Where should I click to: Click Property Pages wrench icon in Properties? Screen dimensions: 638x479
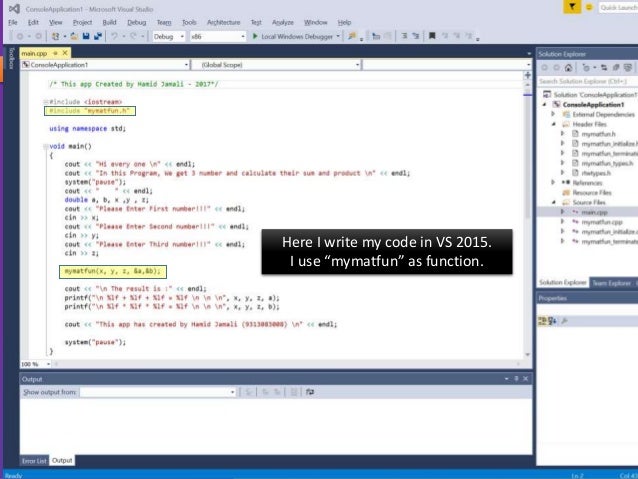coord(564,321)
